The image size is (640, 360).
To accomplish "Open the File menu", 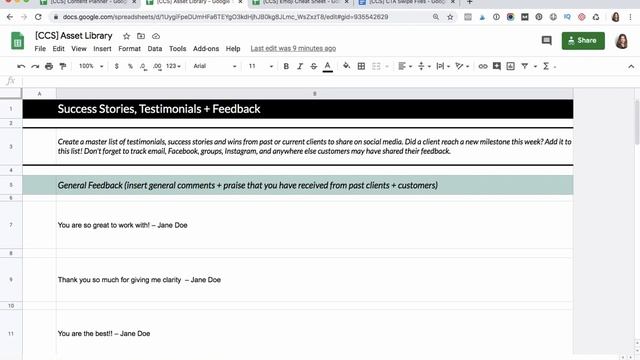I will click(x=40, y=49).
